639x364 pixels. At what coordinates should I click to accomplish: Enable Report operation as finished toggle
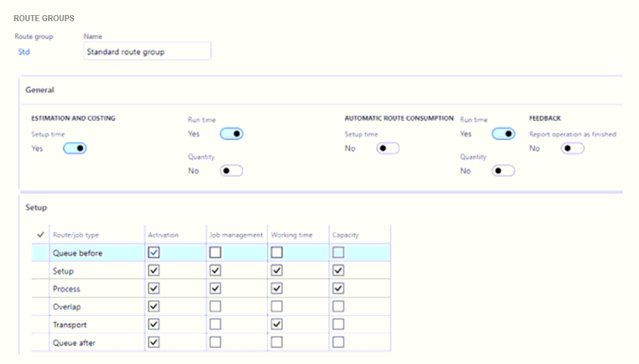(572, 148)
